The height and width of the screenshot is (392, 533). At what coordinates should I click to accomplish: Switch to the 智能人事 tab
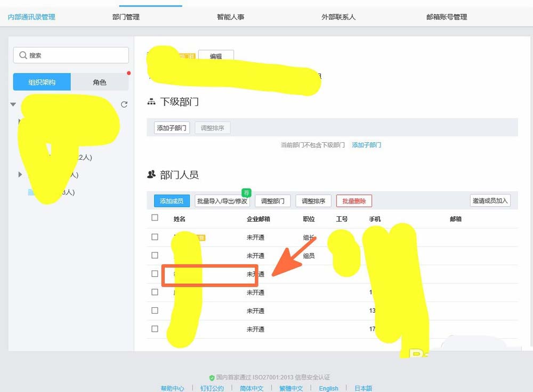230,17
